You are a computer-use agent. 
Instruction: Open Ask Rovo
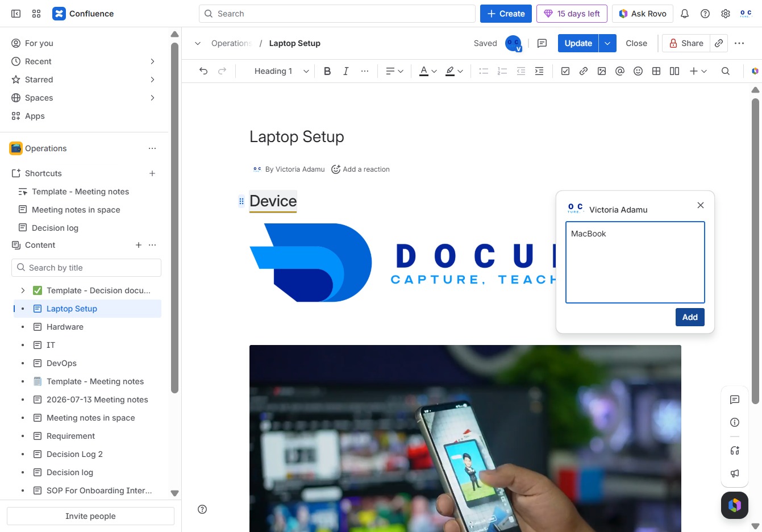[643, 14]
